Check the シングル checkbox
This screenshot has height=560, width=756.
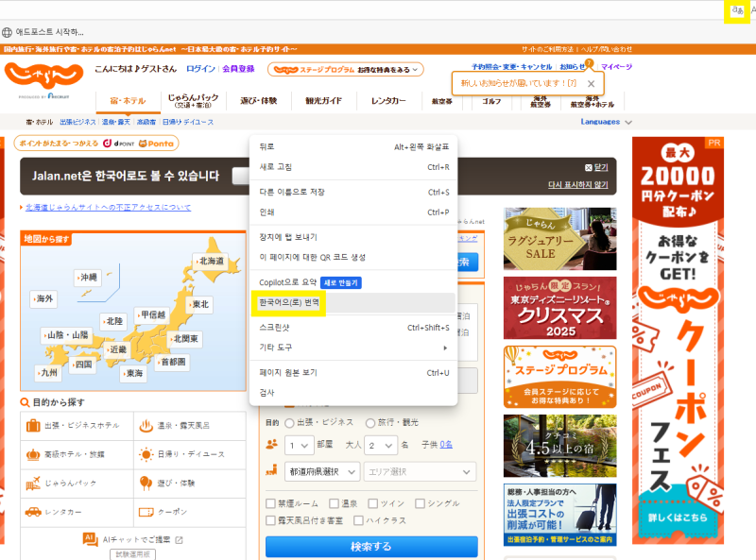420,503
